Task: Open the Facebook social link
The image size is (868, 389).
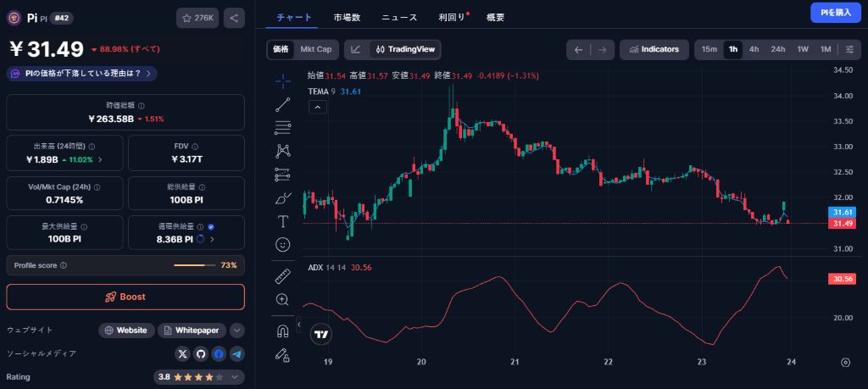Action: coord(219,353)
